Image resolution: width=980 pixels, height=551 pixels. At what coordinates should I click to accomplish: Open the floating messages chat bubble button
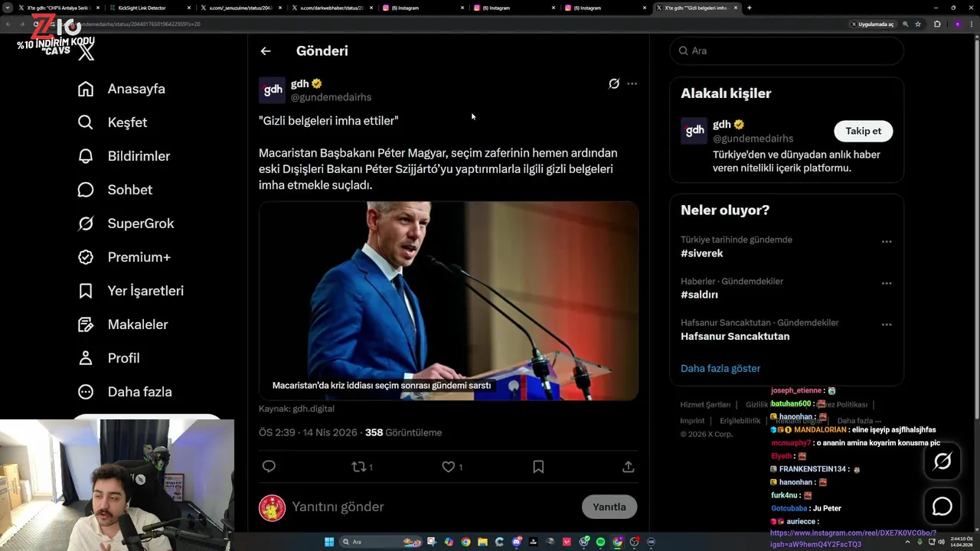942,507
